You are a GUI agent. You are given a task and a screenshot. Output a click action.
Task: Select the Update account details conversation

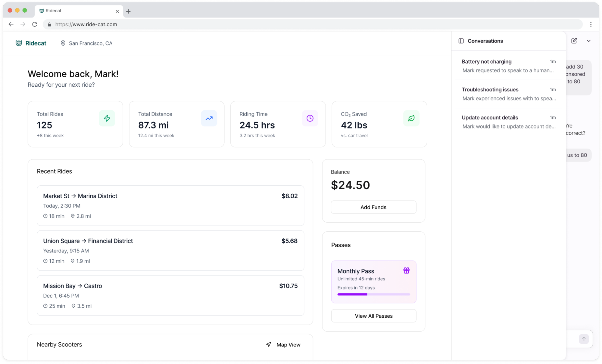pos(508,122)
